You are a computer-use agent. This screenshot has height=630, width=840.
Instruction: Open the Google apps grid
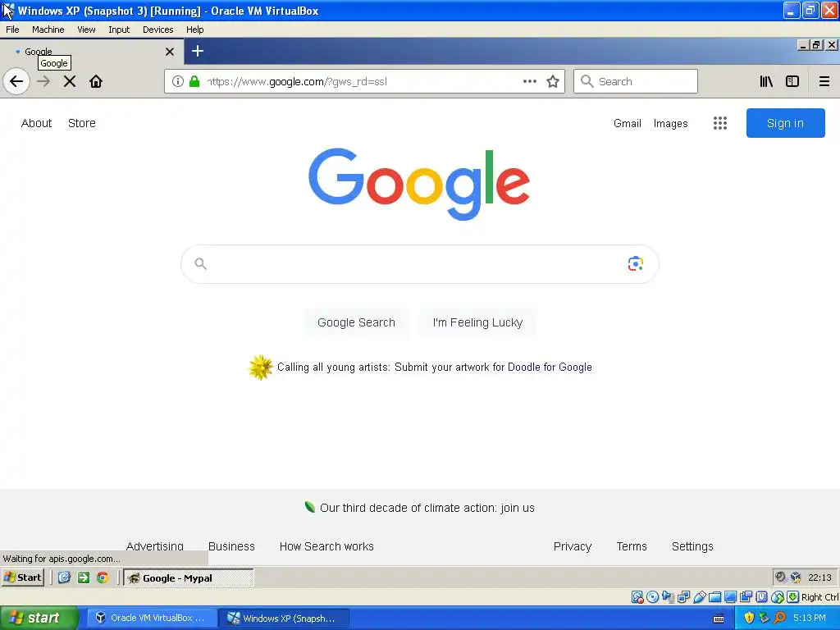[x=720, y=123]
